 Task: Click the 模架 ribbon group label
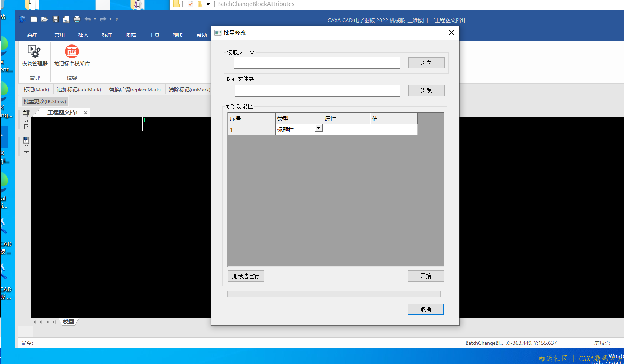pos(72,78)
